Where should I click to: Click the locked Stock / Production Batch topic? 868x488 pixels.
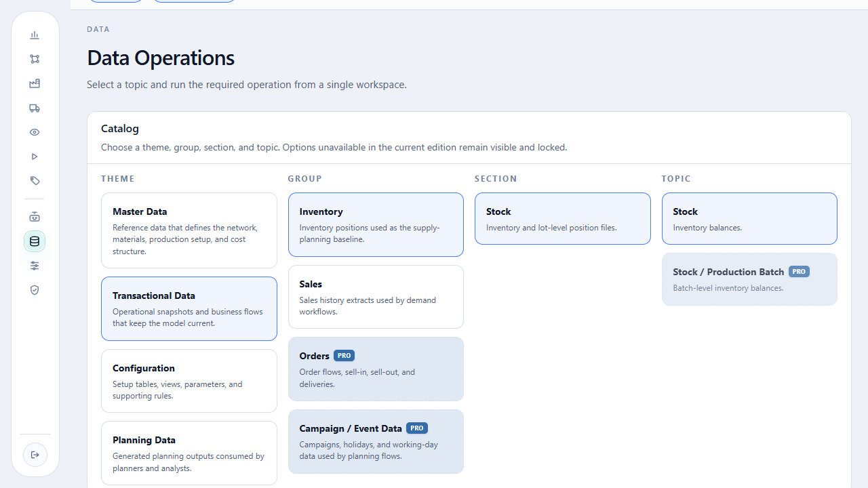(x=749, y=279)
